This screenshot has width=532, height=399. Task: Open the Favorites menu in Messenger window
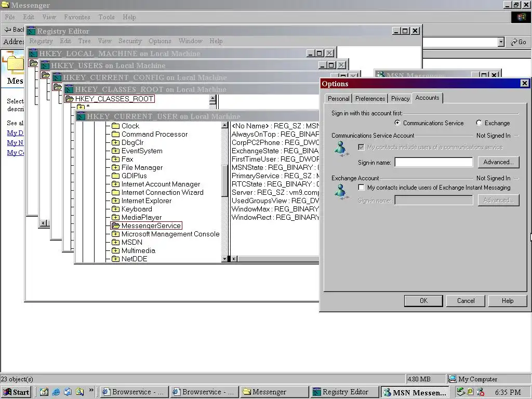pyautogui.click(x=77, y=17)
